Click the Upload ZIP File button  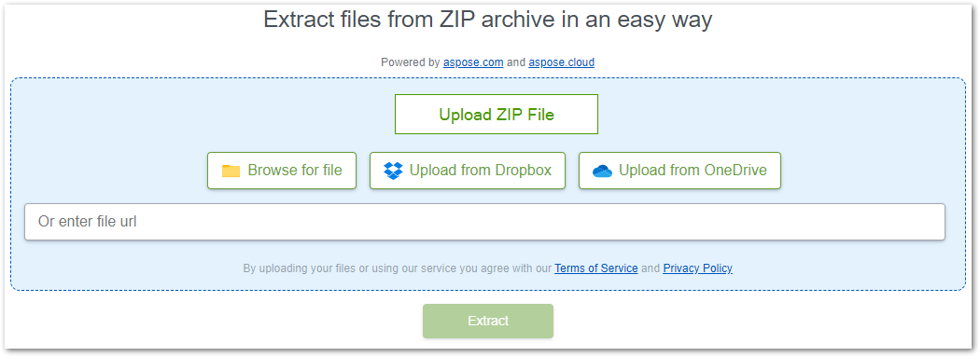[497, 115]
